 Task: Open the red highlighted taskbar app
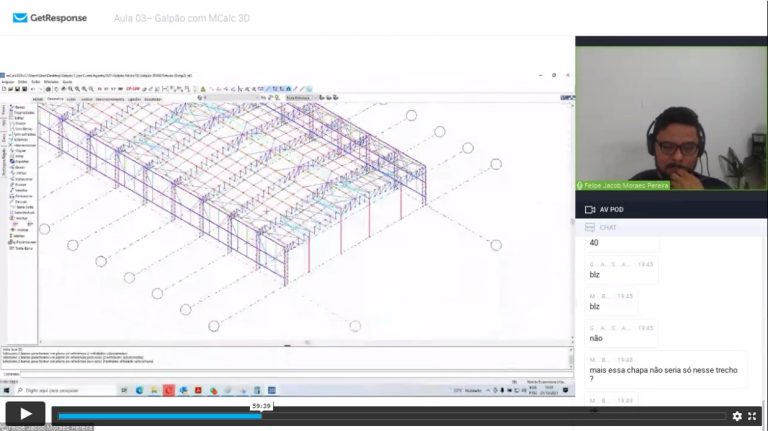pos(168,390)
